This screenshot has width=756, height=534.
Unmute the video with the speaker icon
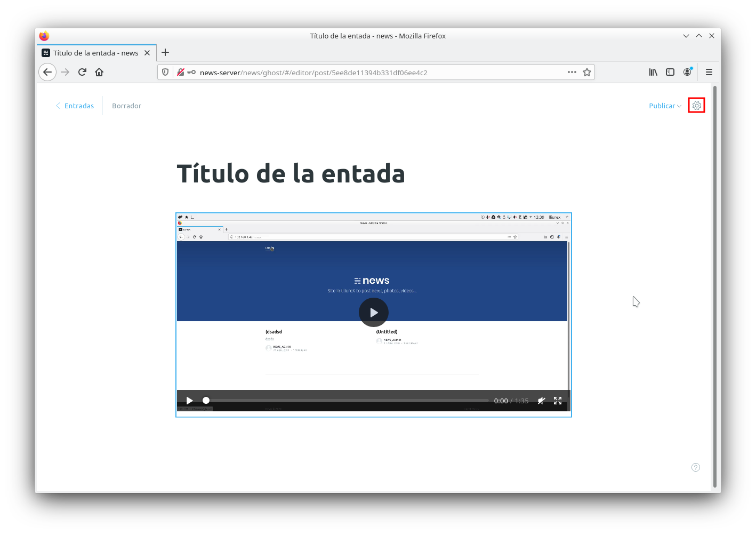541,401
